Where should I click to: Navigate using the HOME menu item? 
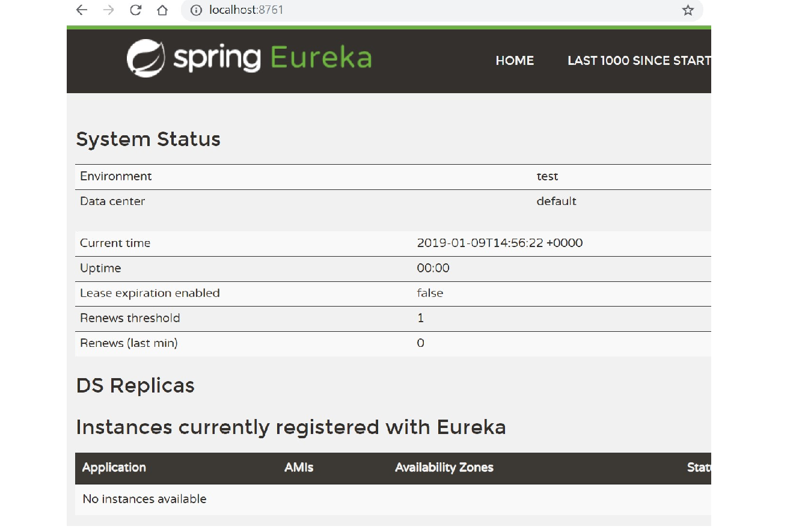515,61
